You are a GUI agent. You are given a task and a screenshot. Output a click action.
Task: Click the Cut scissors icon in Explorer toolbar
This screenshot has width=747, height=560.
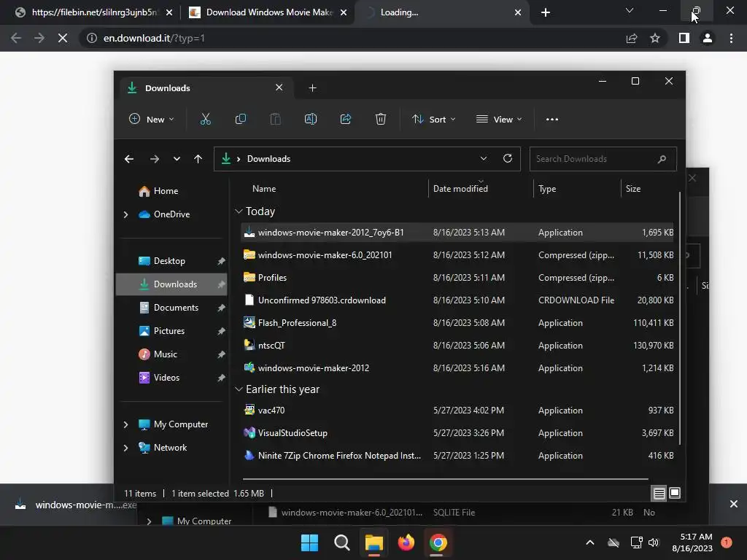click(x=205, y=119)
